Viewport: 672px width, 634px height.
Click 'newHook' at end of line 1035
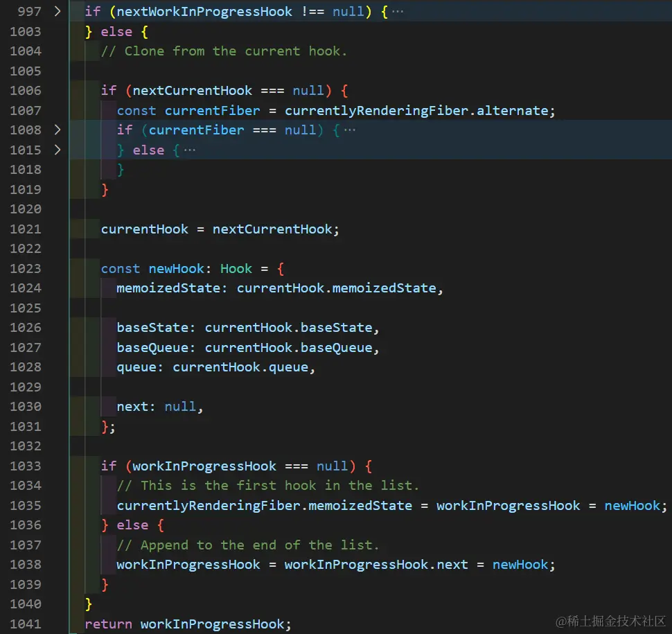(x=632, y=505)
